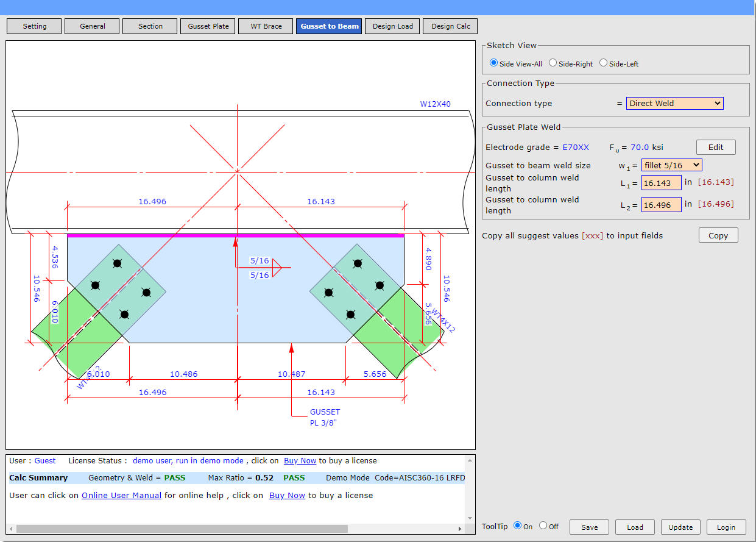This screenshot has width=756, height=542.
Task: Click the horizontal scrollbar in the summary panel
Action: click(x=182, y=529)
